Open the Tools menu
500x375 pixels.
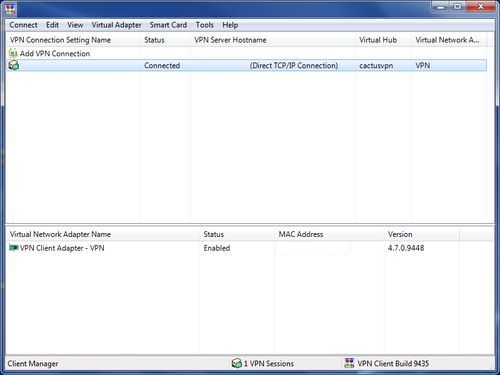tap(205, 25)
